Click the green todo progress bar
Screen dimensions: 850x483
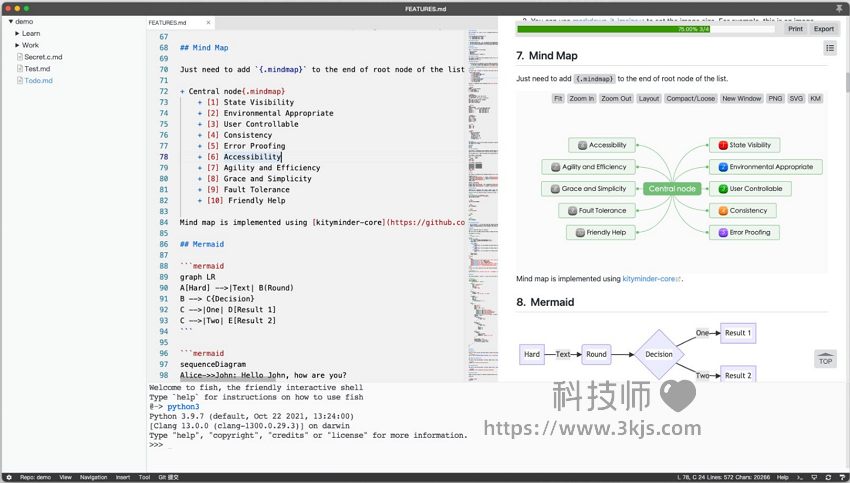coord(613,29)
